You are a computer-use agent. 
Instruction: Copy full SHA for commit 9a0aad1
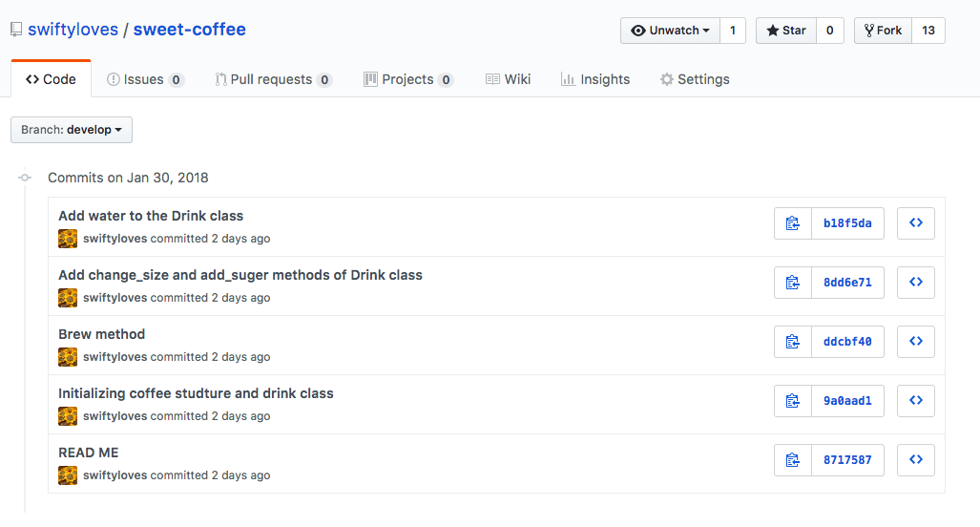pyautogui.click(x=793, y=401)
